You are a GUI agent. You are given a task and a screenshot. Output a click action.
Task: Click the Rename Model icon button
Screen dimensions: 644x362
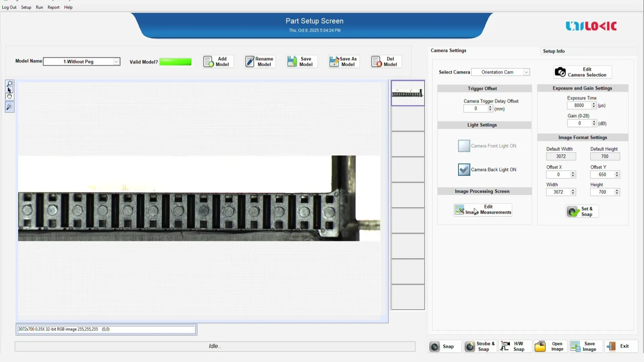click(x=250, y=62)
